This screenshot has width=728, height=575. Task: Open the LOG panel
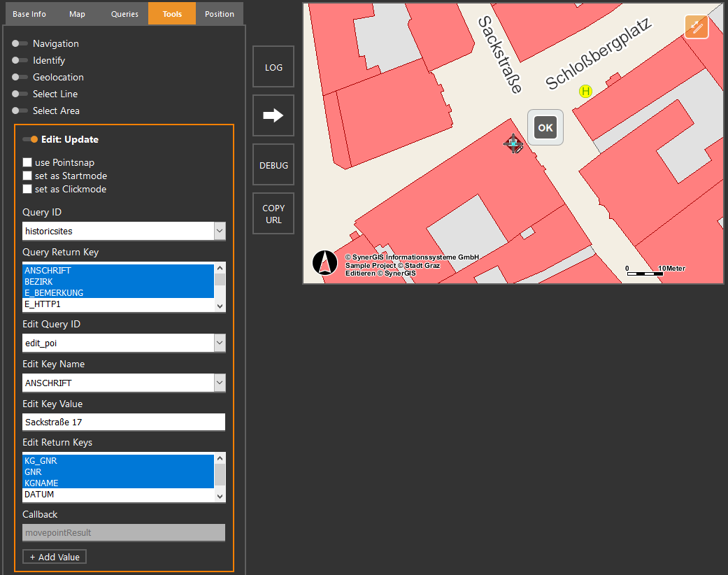[x=273, y=66]
